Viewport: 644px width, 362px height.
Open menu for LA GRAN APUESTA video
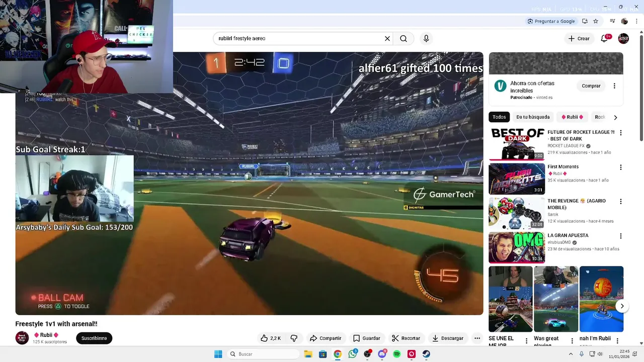(620, 236)
